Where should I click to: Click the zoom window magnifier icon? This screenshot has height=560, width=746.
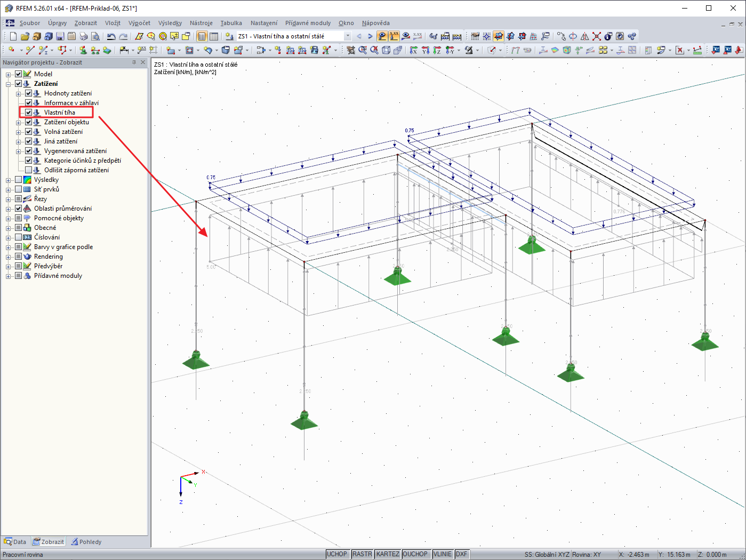point(363,50)
